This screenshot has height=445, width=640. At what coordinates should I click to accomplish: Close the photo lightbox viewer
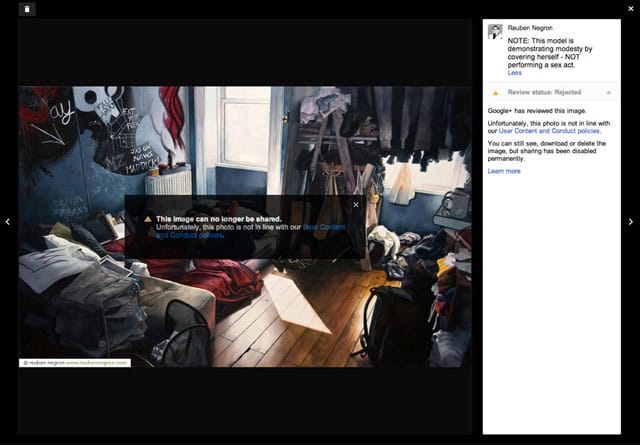(630, 8)
